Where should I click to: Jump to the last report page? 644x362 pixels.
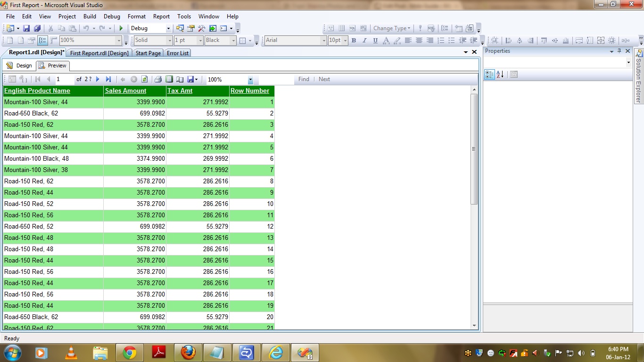coord(108,80)
